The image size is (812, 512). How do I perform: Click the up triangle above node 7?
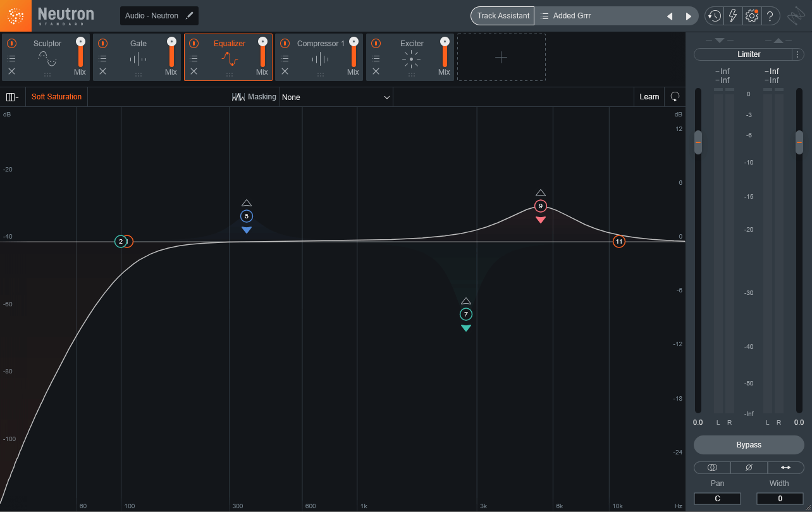[x=466, y=301]
